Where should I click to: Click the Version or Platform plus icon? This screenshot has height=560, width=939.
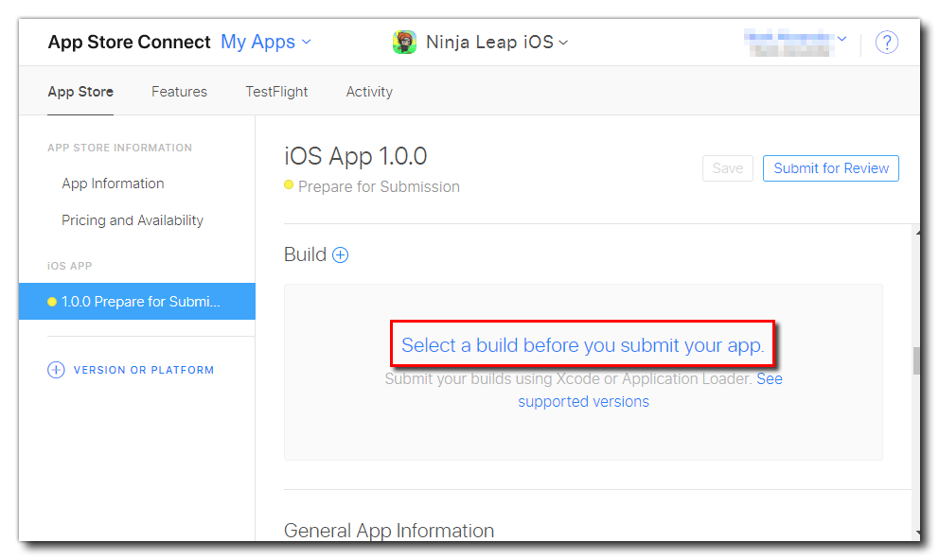[56, 370]
